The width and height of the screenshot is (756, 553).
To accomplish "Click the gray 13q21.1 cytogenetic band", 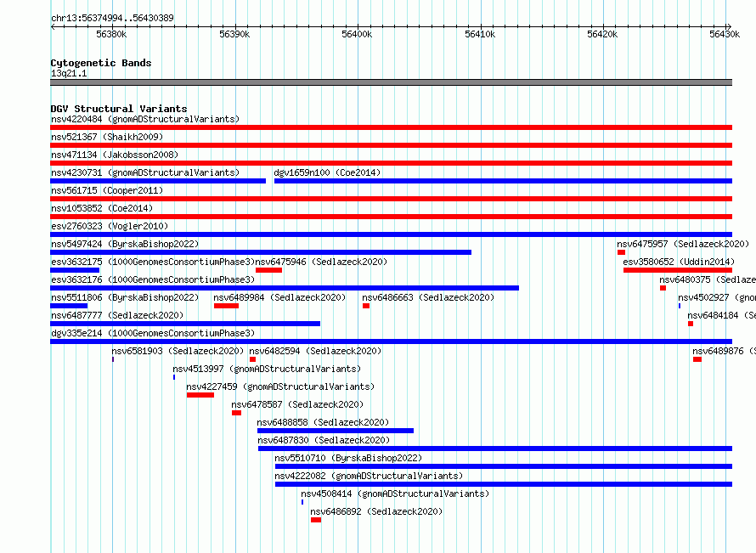I will [x=391, y=82].
